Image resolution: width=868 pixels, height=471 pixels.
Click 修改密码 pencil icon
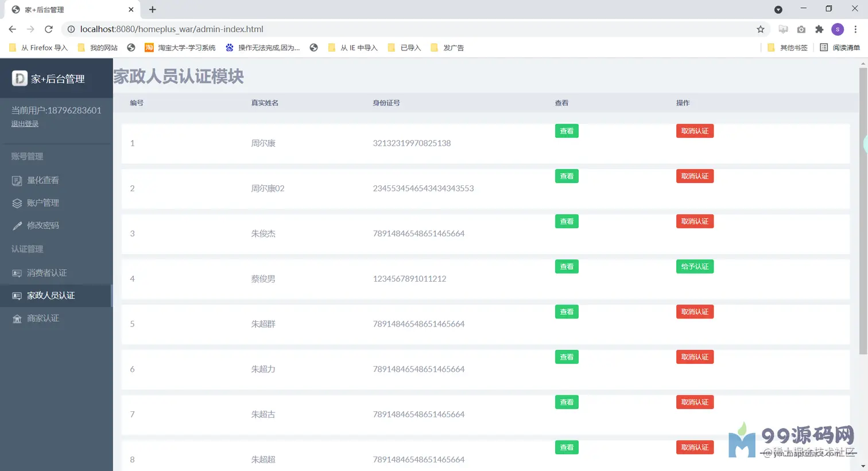[17, 226]
